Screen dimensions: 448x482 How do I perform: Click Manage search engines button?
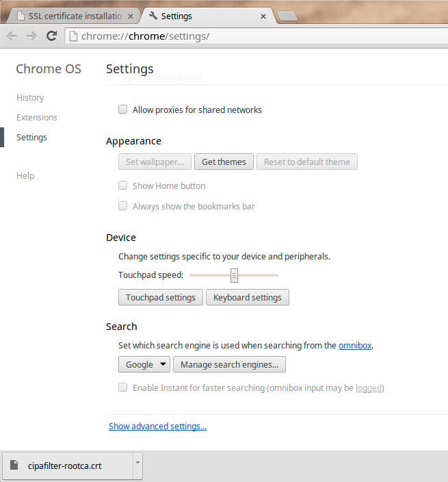(229, 364)
